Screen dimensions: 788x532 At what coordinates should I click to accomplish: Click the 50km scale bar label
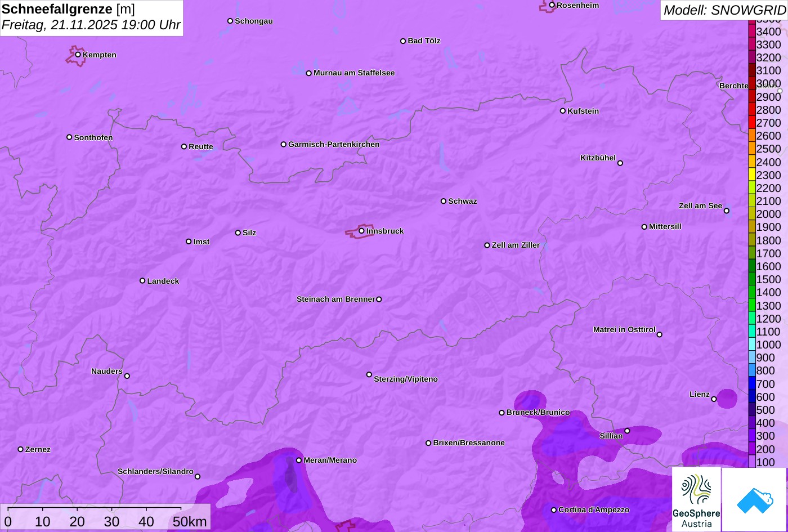[190, 522]
